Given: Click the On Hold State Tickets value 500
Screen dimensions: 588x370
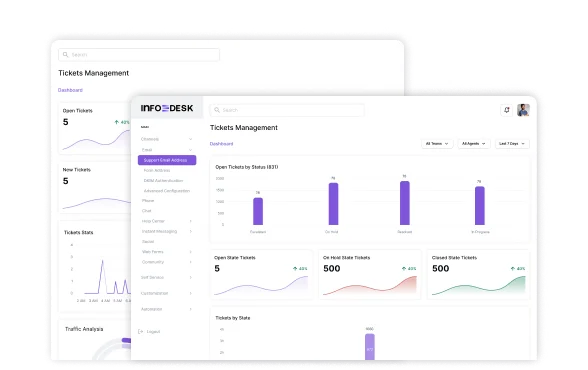Looking at the screenshot, I should [332, 268].
